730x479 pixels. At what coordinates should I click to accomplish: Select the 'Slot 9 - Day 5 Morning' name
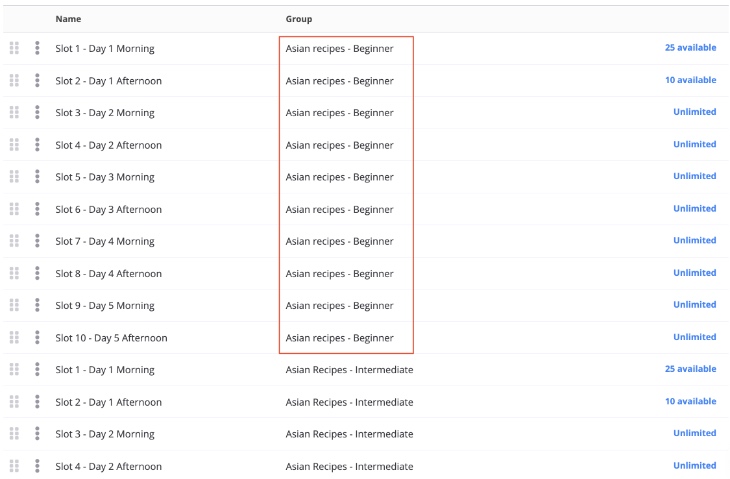tap(105, 305)
